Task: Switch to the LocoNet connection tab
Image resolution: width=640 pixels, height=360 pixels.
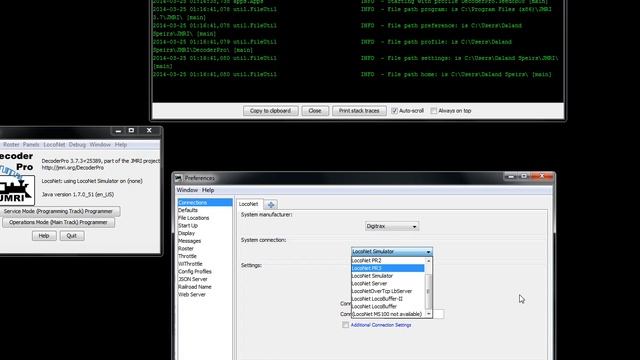Action: click(x=249, y=204)
